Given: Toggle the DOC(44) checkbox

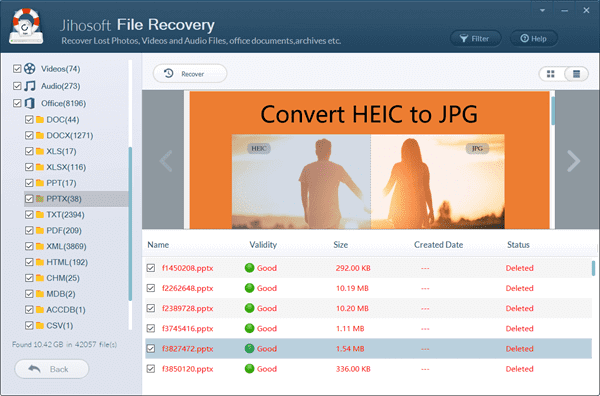Looking at the screenshot, I should coord(29,120).
